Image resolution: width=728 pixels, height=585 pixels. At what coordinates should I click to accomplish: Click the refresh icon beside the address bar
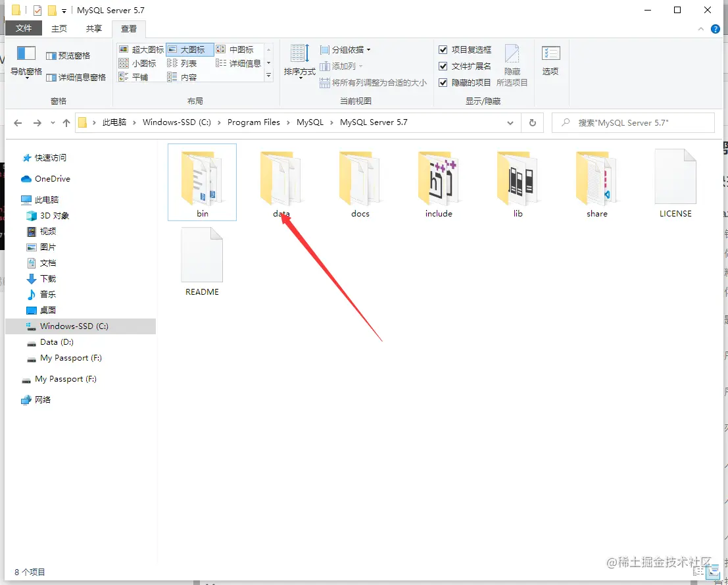point(533,122)
